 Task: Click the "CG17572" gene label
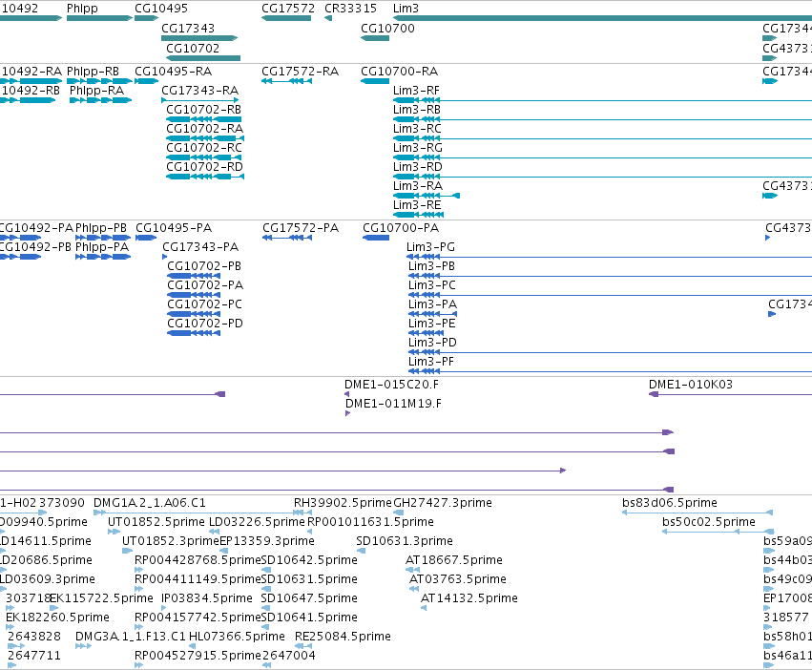[288, 9]
